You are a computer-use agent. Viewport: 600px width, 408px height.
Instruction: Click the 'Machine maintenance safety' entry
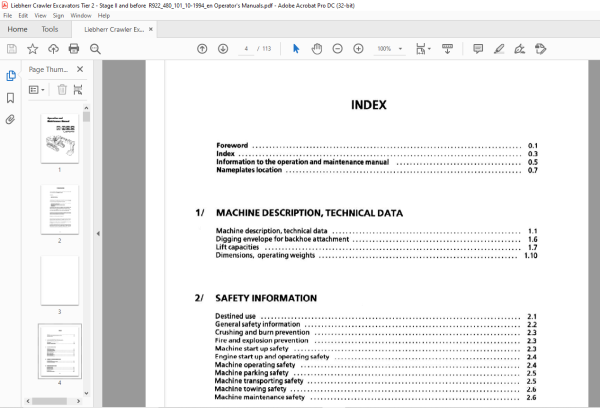point(259,397)
